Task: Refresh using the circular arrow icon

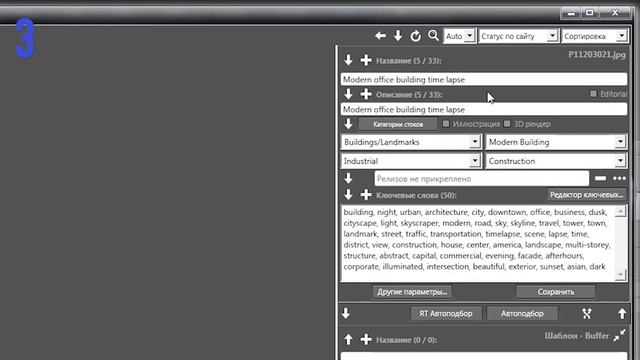Action: (x=416, y=36)
